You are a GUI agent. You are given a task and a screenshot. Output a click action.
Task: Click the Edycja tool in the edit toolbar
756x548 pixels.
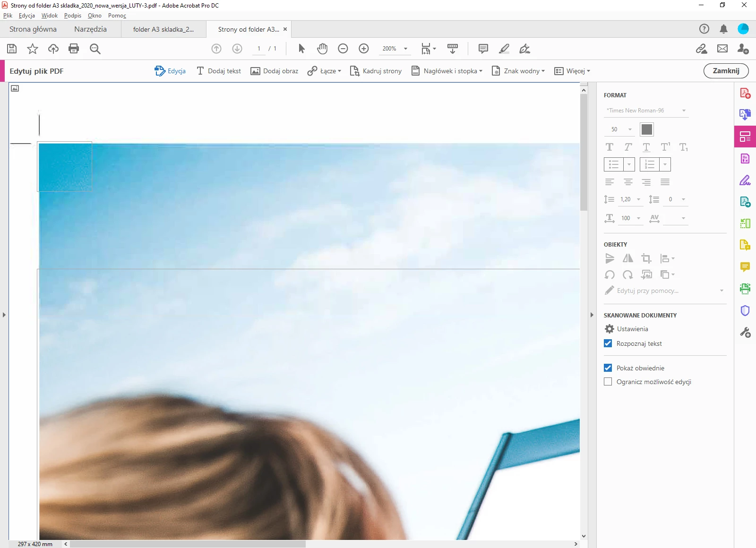click(x=170, y=71)
